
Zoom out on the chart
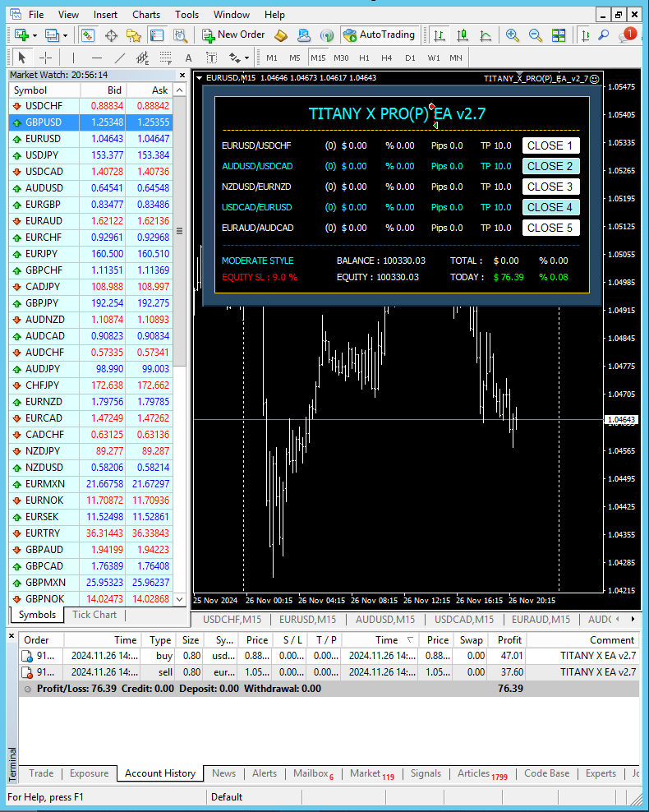tap(536, 35)
